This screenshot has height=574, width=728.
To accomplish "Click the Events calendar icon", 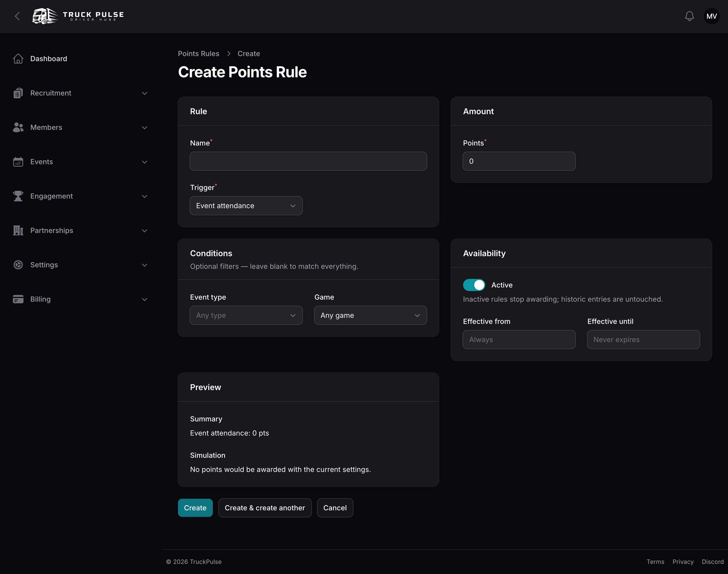I will [x=18, y=162].
